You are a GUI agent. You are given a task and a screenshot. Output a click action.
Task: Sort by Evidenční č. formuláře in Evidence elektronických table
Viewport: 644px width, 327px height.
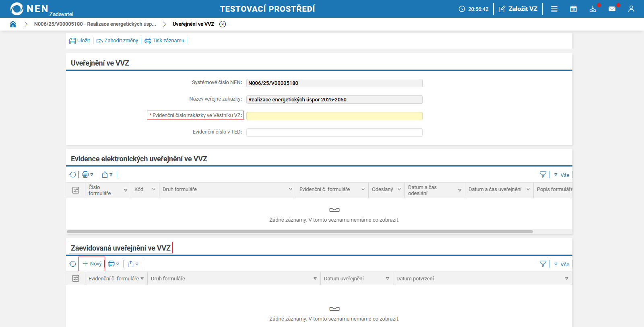point(332,189)
